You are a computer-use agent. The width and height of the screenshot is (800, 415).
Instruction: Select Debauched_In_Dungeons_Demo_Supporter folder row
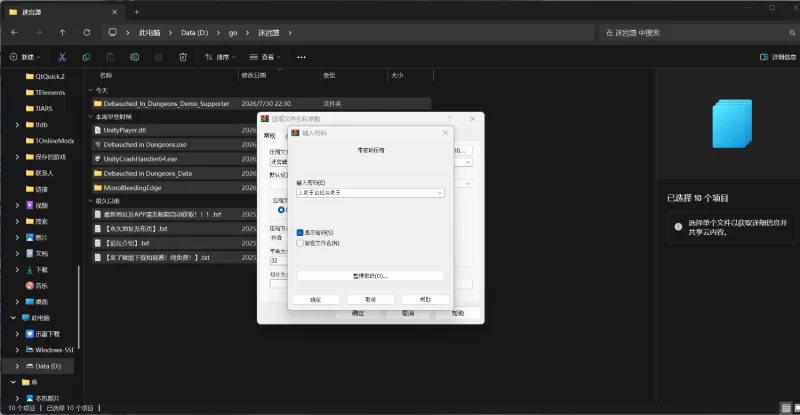(x=261, y=104)
